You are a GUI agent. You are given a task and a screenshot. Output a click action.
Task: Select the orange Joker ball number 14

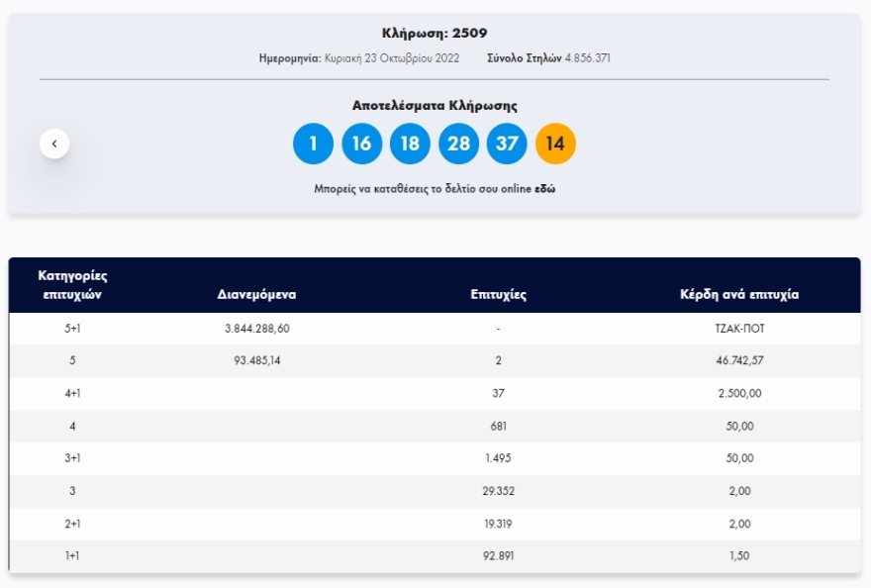(x=555, y=144)
